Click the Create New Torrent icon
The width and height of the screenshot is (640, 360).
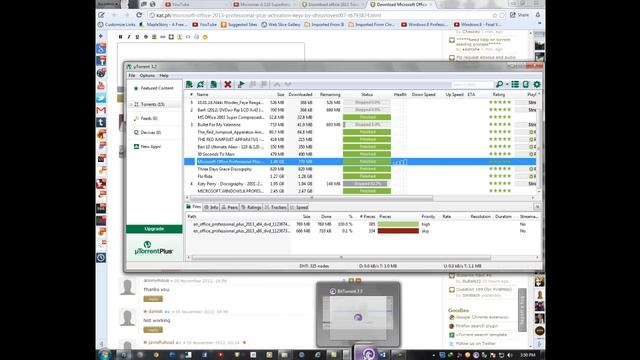(x=213, y=84)
